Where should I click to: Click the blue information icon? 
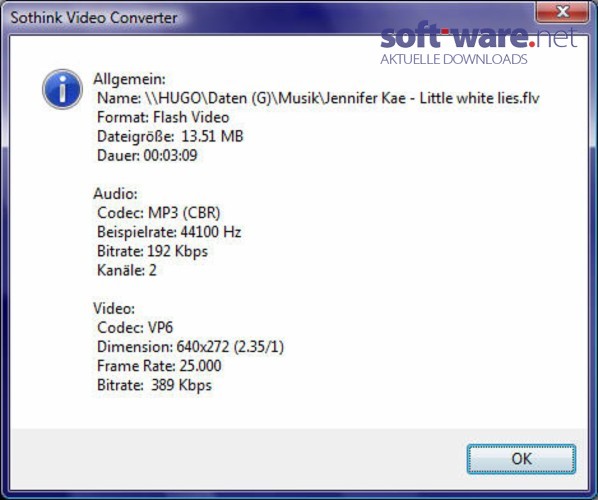pos(62,89)
